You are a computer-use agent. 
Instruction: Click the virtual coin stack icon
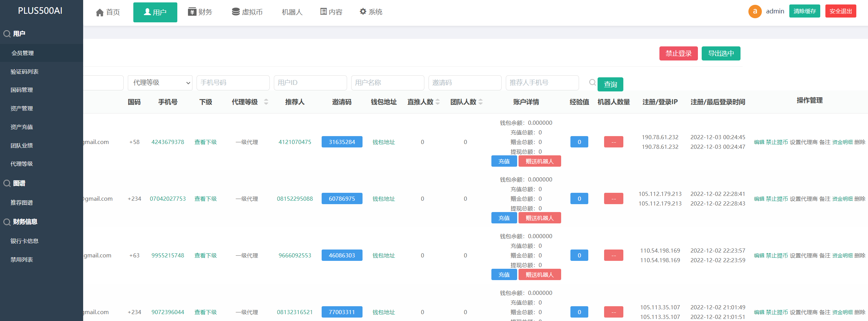(x=236, y=12)
